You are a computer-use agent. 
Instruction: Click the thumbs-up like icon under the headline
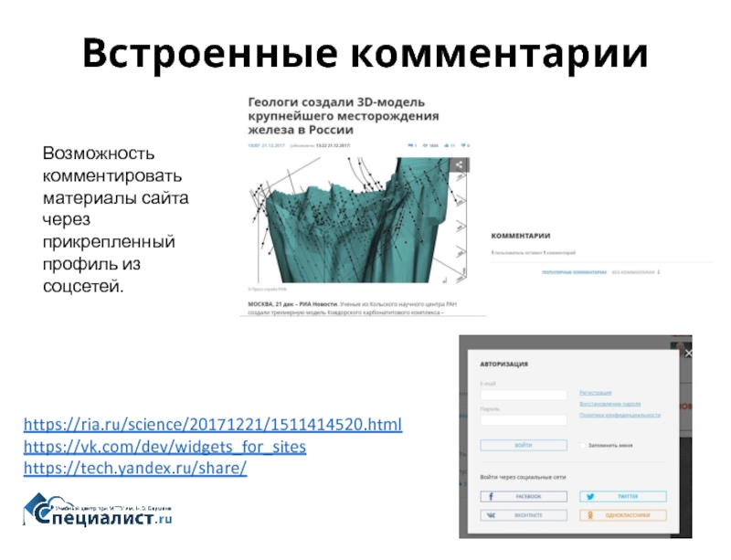click(446, 145)
